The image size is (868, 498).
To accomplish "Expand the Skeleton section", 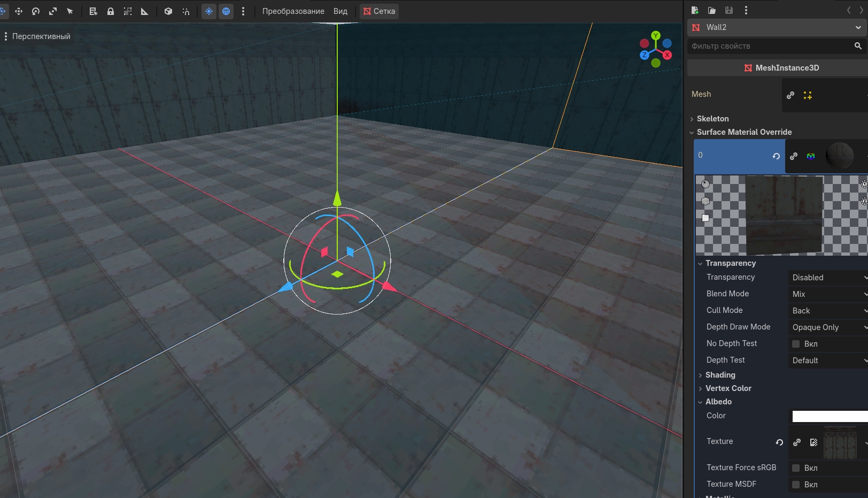I will 712,119.
